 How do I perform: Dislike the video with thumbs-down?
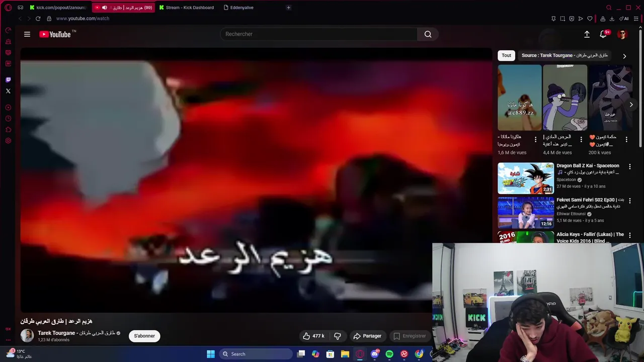click(x=338, y=336)
